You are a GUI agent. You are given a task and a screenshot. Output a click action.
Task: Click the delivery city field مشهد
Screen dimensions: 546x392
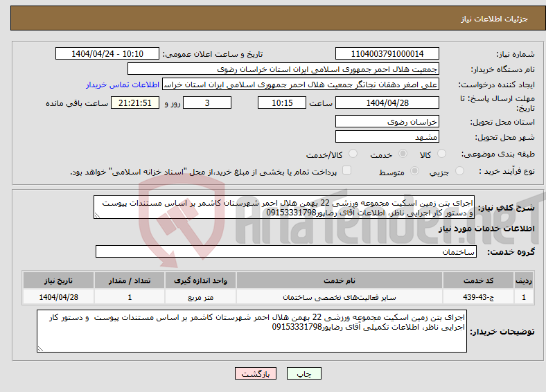tap(387, 137)
